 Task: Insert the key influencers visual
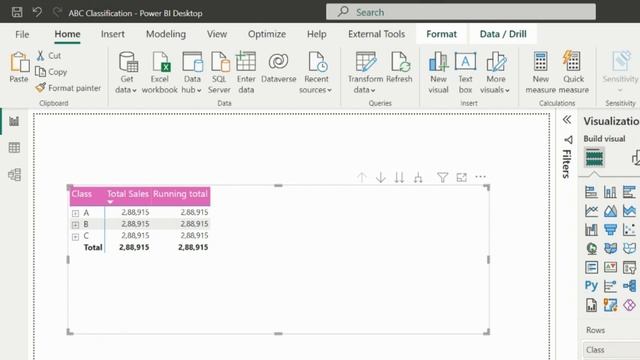tap(610, 286)
